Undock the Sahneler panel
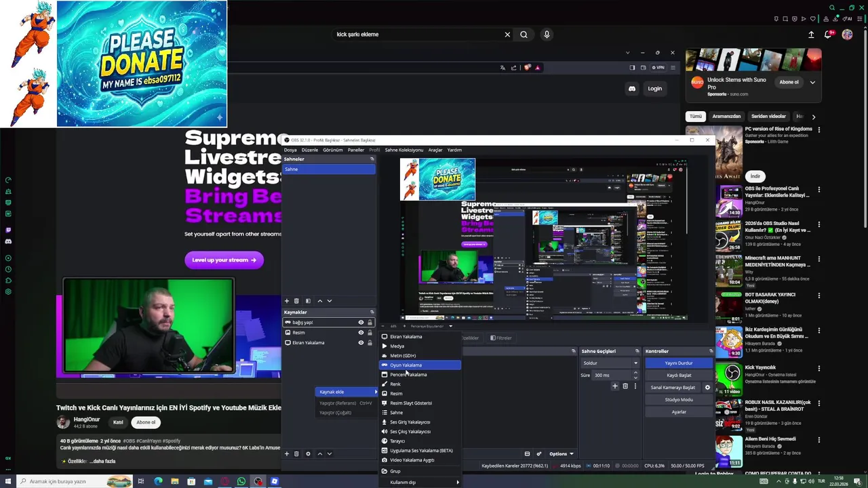The image size is (868, 488). coord(372,159)
